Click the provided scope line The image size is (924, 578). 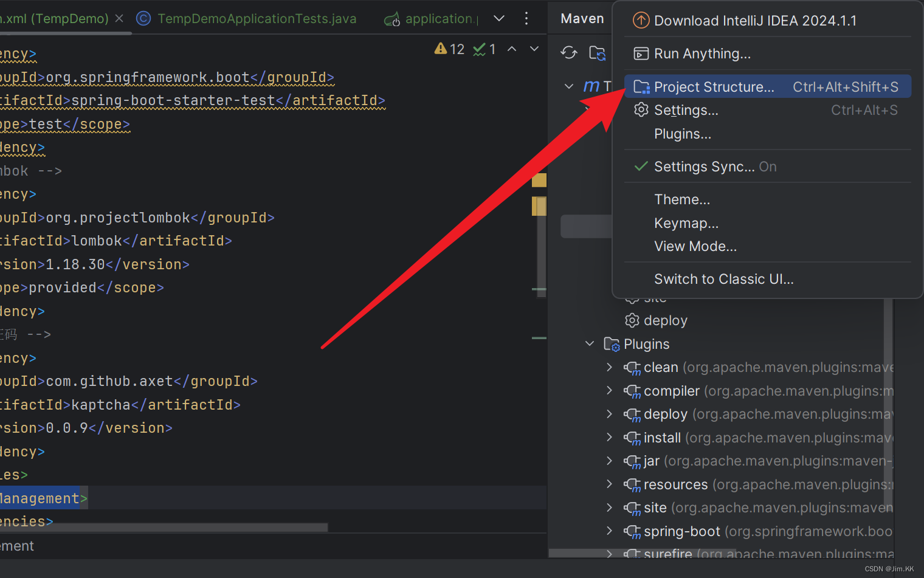(x=82, y=287)
